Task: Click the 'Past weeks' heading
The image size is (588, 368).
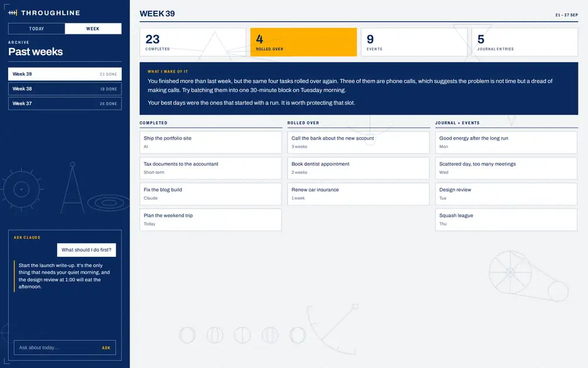Action: point(36,52)
